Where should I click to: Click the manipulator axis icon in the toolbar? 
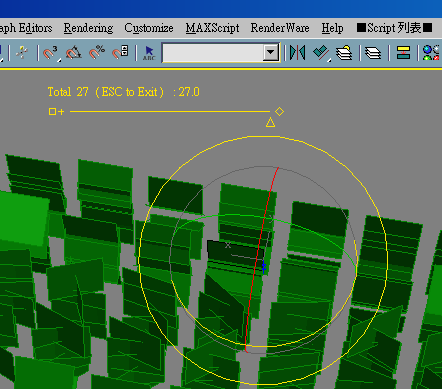pos(22,53)
